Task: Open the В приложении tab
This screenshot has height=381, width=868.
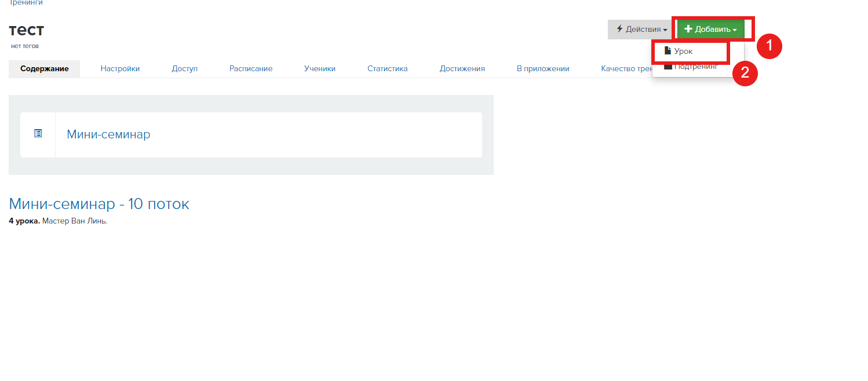Action: tap(542, 68)
